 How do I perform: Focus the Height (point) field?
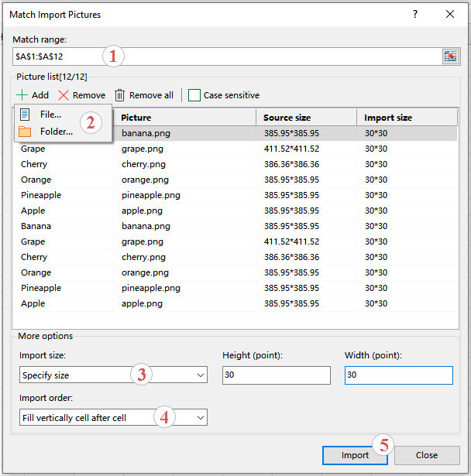tap(276, 375)
